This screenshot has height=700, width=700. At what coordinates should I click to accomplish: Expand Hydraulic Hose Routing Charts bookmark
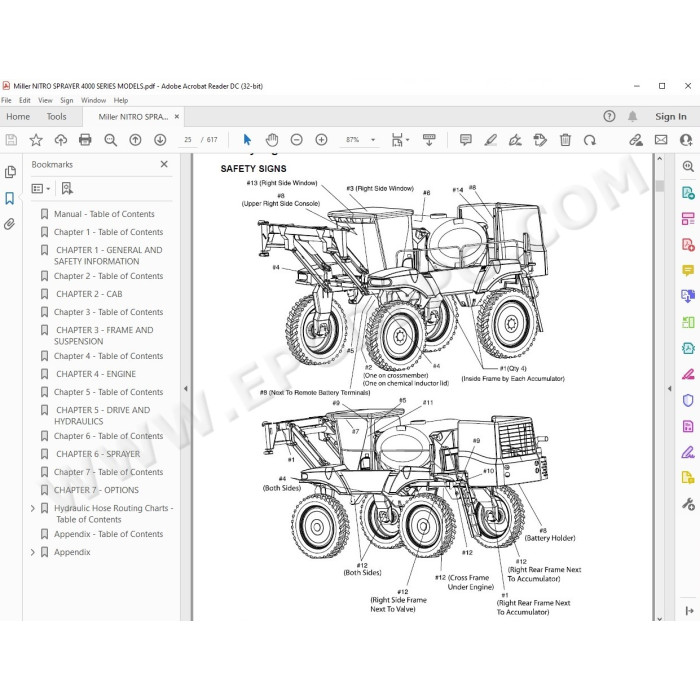(33, 508)
